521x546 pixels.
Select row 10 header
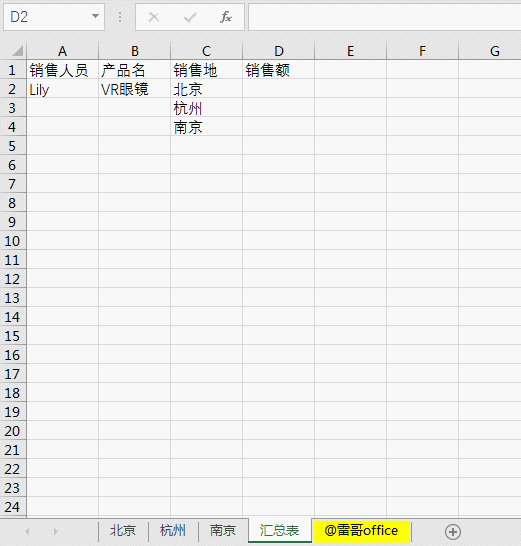[x=13, y=241]
